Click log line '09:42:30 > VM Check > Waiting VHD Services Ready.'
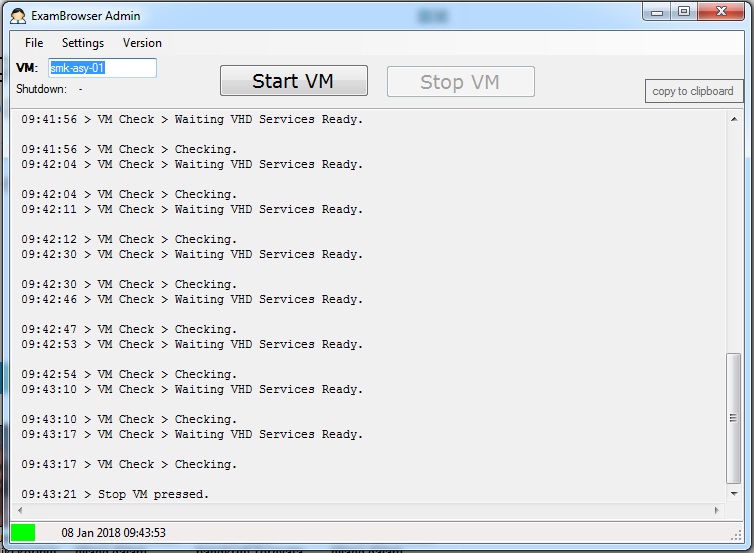This screenshot has height=553, width=754. (x=192, y=254)
